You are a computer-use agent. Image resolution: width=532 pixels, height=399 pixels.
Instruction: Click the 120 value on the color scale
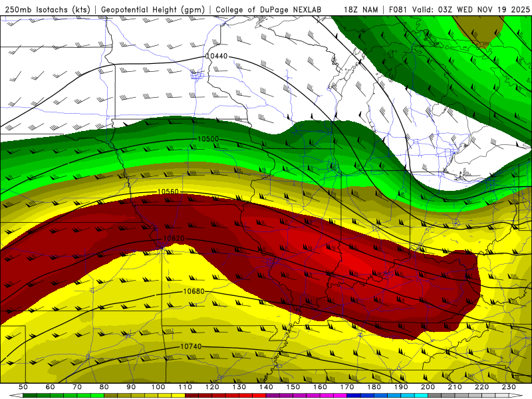click(x=212, y=387)
